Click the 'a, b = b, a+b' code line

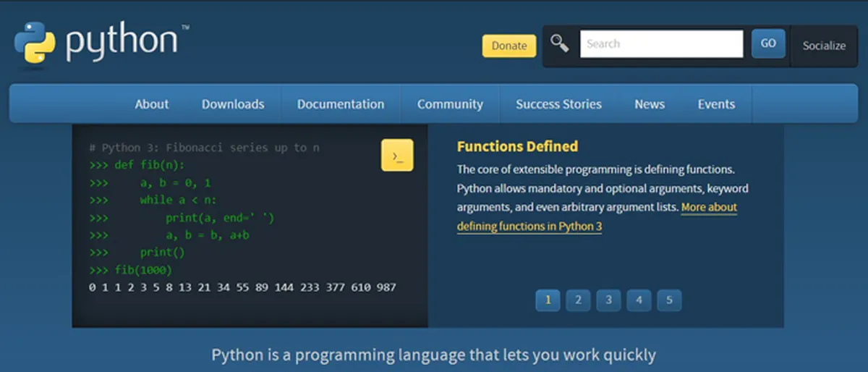coord(208,235)
